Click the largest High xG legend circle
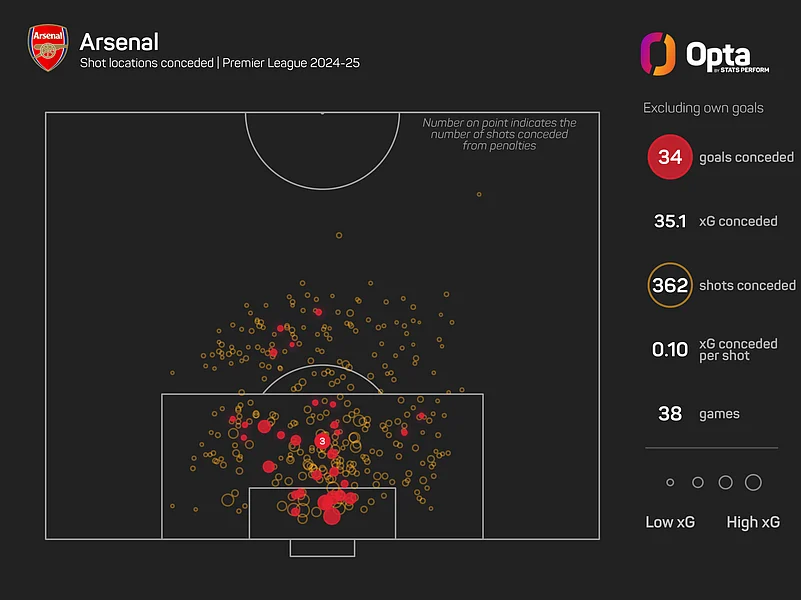The height and width of the screenshot is (600, 801). [753, 483]
